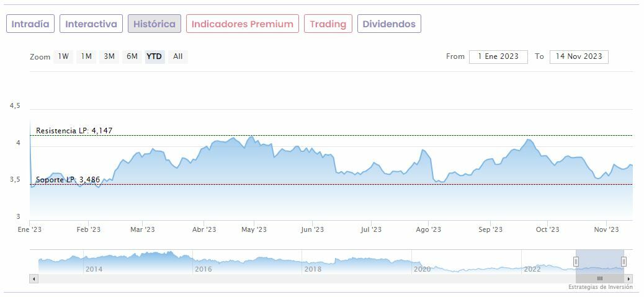Edit the To date field
Viewport: 644px width, 297px height.
pos(579,56)
